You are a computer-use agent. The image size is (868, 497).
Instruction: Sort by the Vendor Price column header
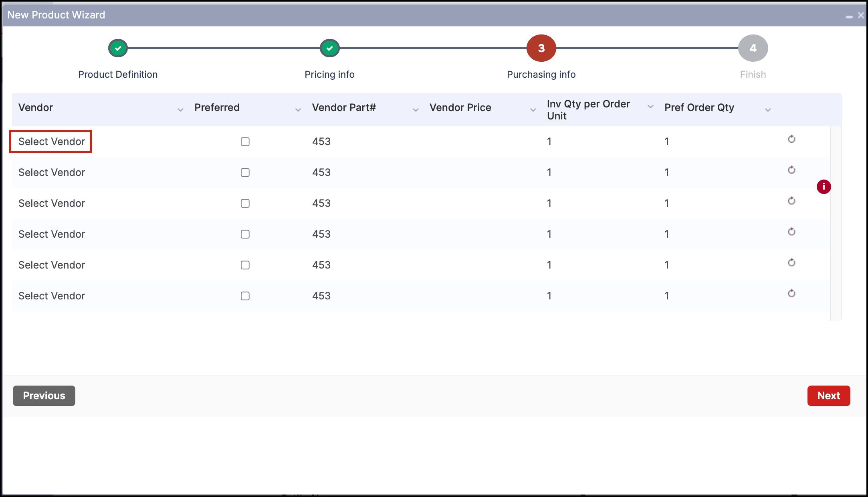tap(460, 107)
